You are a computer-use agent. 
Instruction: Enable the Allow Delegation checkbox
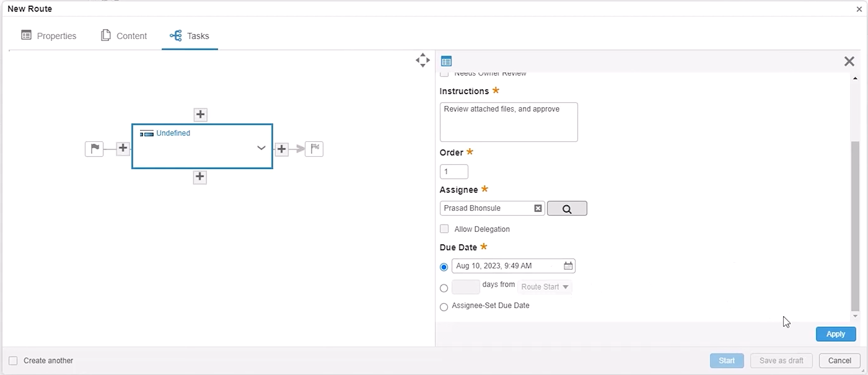(x=444, y=229)
